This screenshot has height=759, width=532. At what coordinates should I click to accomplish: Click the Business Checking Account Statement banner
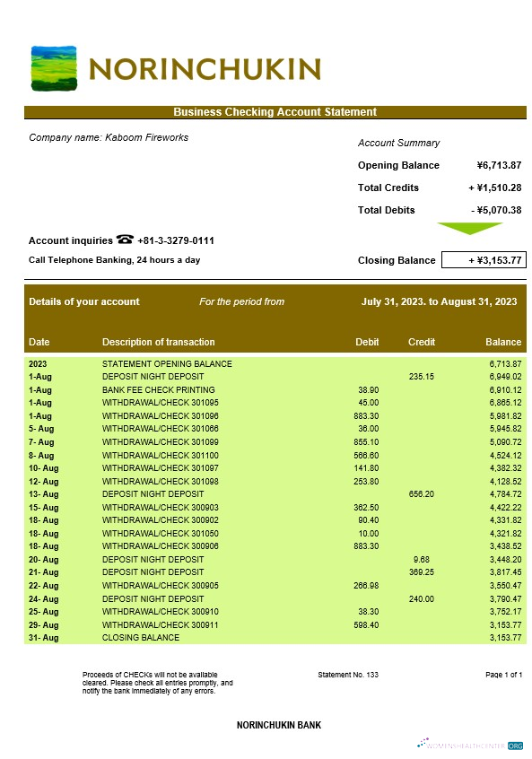275,112
